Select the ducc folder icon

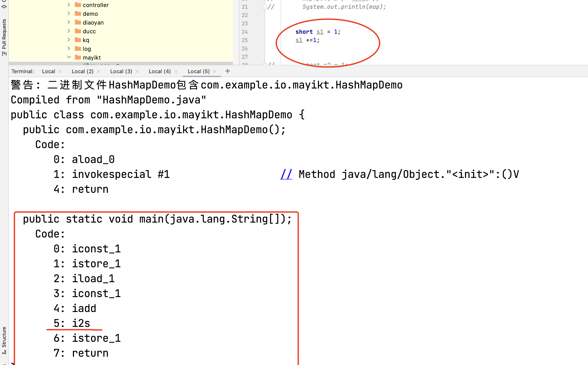click(78, 31)
